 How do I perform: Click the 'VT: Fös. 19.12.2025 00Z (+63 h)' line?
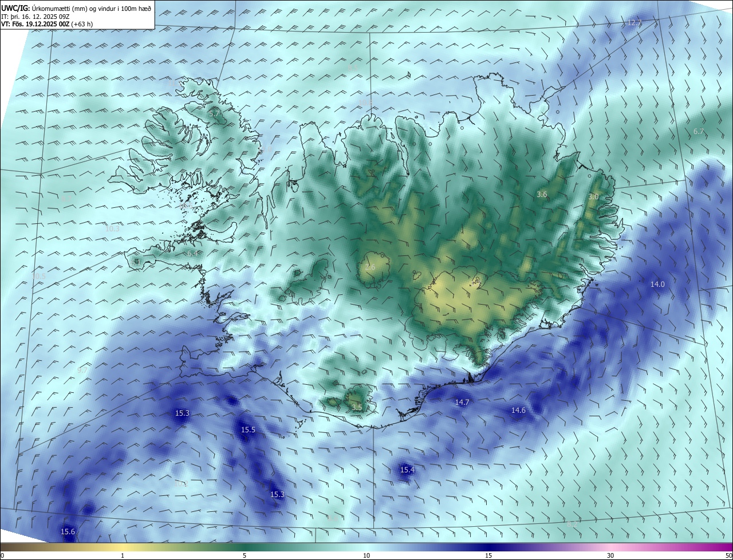click(x=48, y=24)
